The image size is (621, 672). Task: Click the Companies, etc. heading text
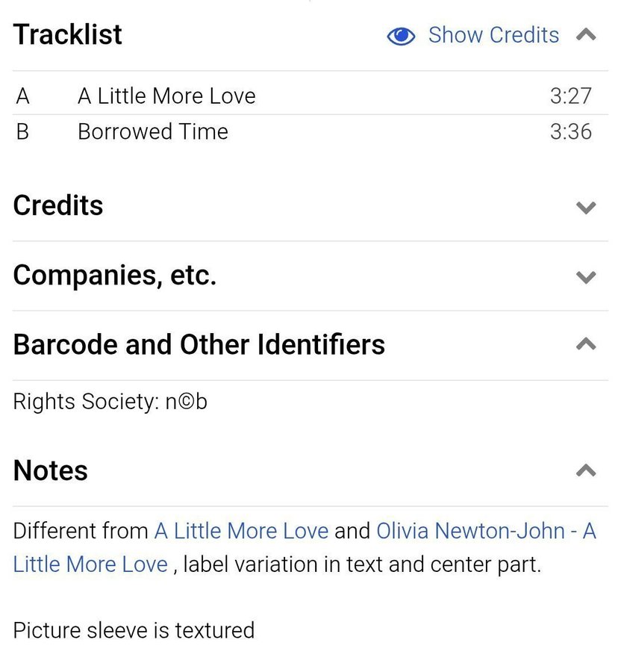115,276
